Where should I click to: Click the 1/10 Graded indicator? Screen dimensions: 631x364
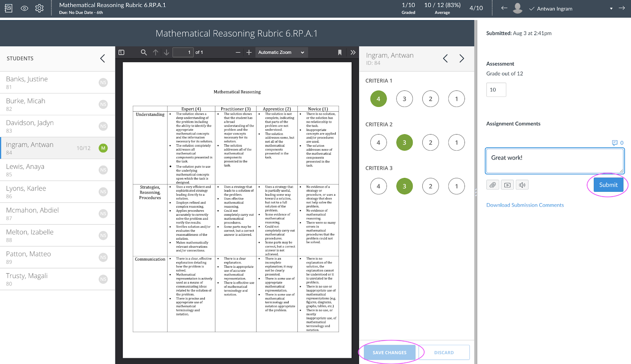click(x=408, y=8)
